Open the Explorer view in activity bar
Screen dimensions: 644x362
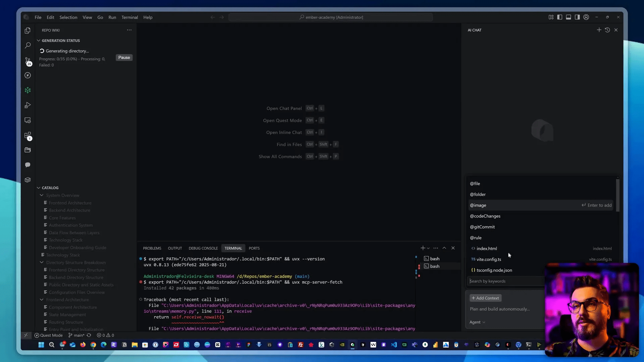coord(28,31)
